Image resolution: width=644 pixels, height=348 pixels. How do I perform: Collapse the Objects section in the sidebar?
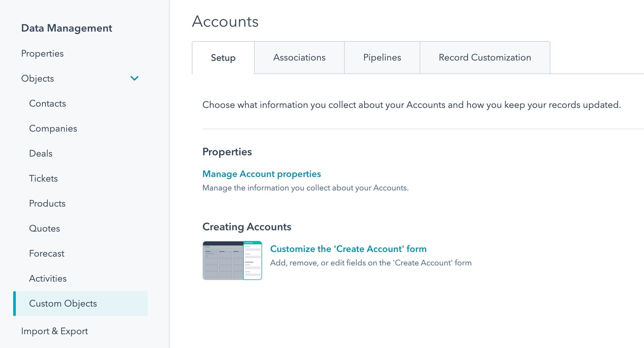click(135, 78)
